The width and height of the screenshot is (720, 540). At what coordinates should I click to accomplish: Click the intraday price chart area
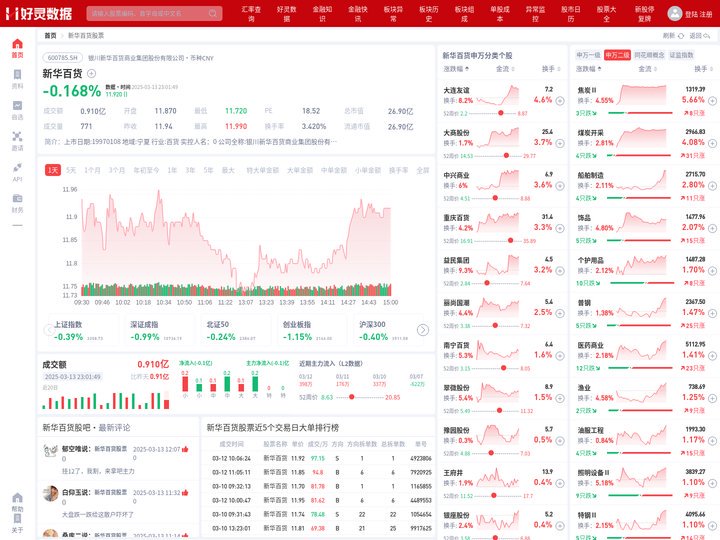pos(236,241)
